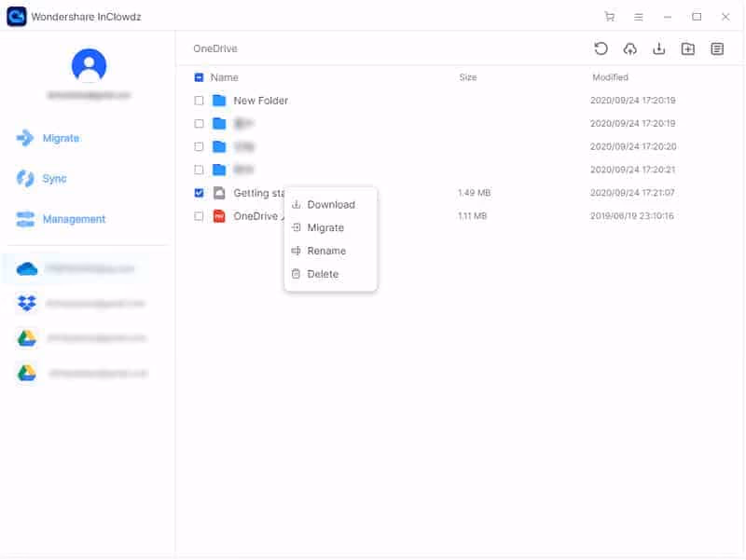Refresh the OneDrive file list

click(601, 48)
